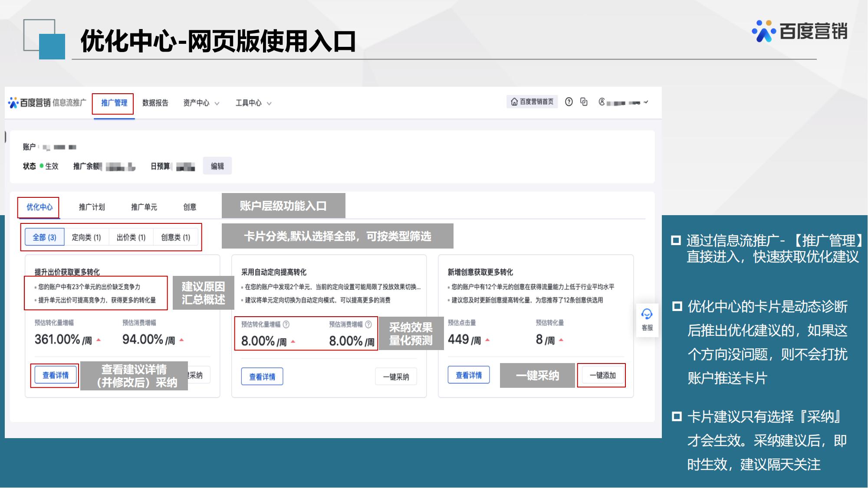Click the 361.00% /周 value
Viewport: 868px width, 488px height.
click(63, 340)
